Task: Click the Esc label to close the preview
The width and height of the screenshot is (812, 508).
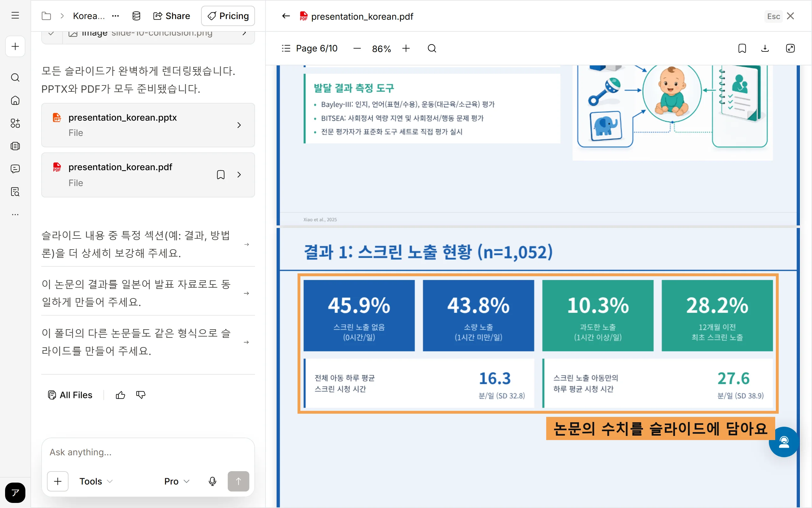Action: click(x=773, y=16)
